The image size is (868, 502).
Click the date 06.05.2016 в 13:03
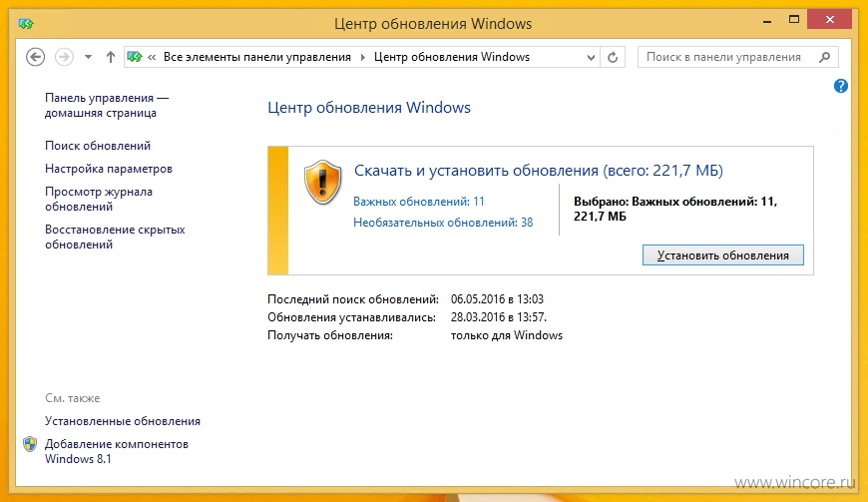click(497, 299)
